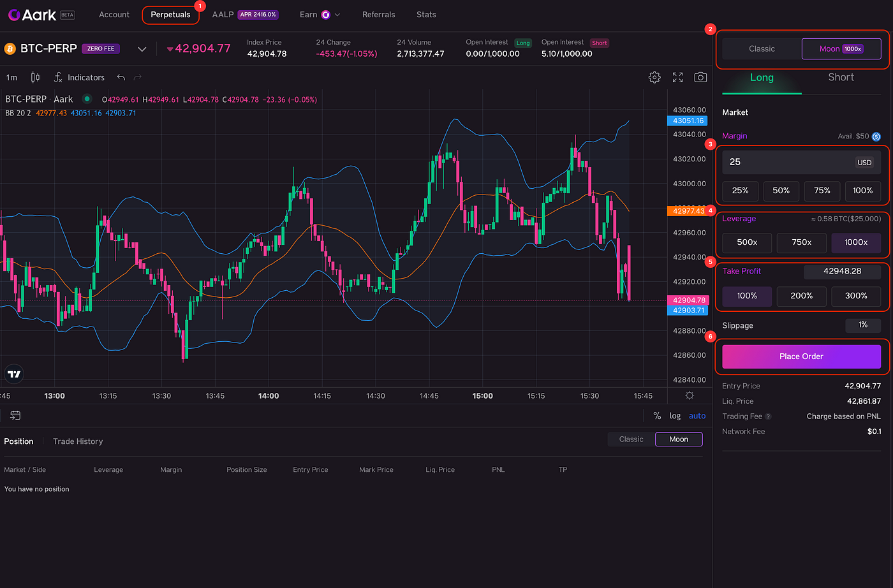The image size is (893, 588).
Task: Open the object tree icon below the chart
Action: [x=14, y=415]
